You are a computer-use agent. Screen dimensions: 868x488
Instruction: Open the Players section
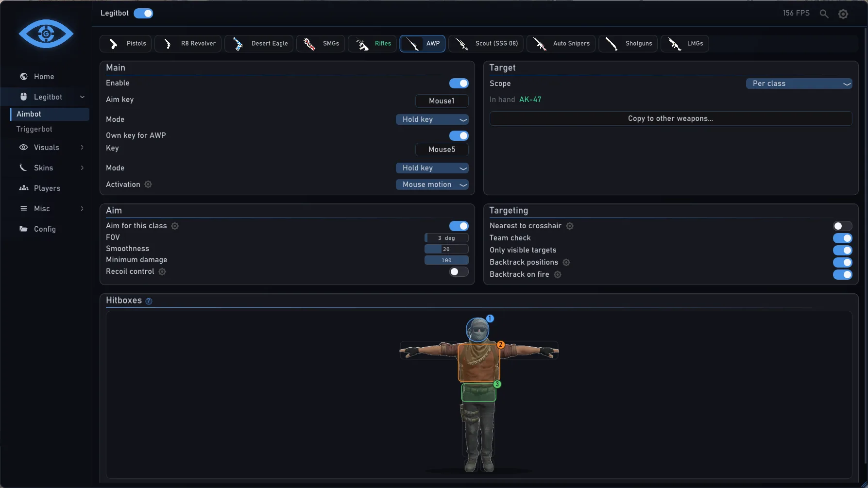click(x=46, y=188)
